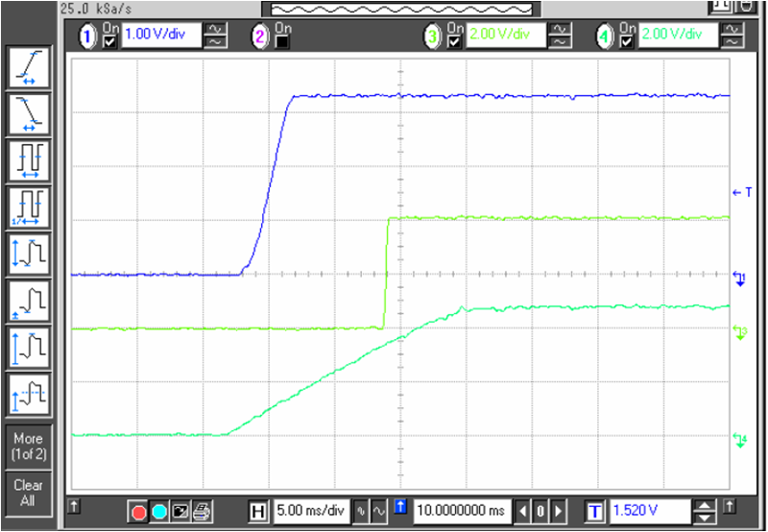Click the channel 4 ground reference marker
The height and width of the screenshot is (532, 768).
click(740, 441)
